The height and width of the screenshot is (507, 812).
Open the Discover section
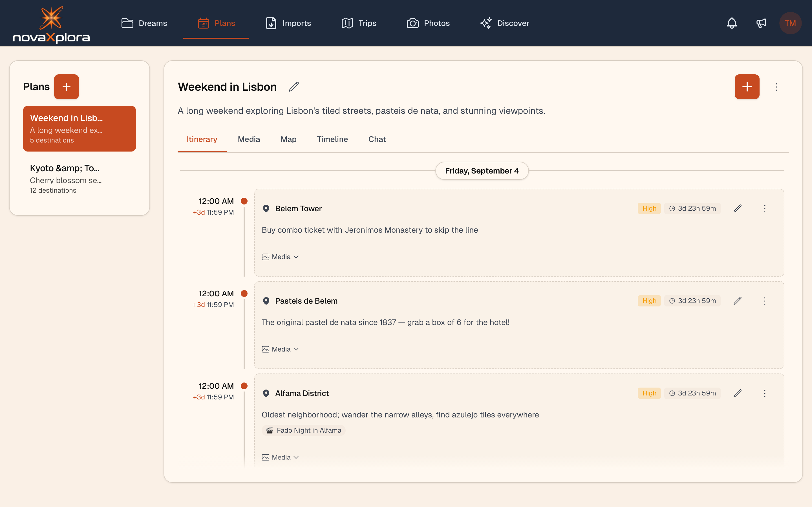(x=504, y=23)
